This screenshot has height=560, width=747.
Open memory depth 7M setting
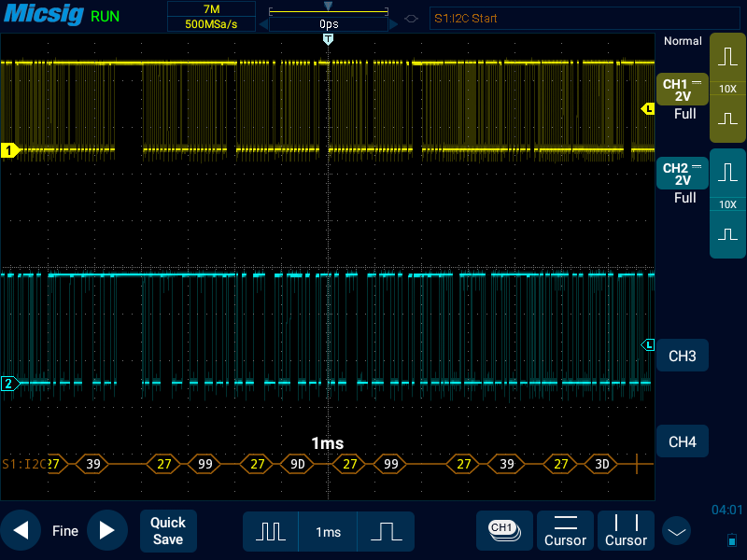click(x=211, y=9)
